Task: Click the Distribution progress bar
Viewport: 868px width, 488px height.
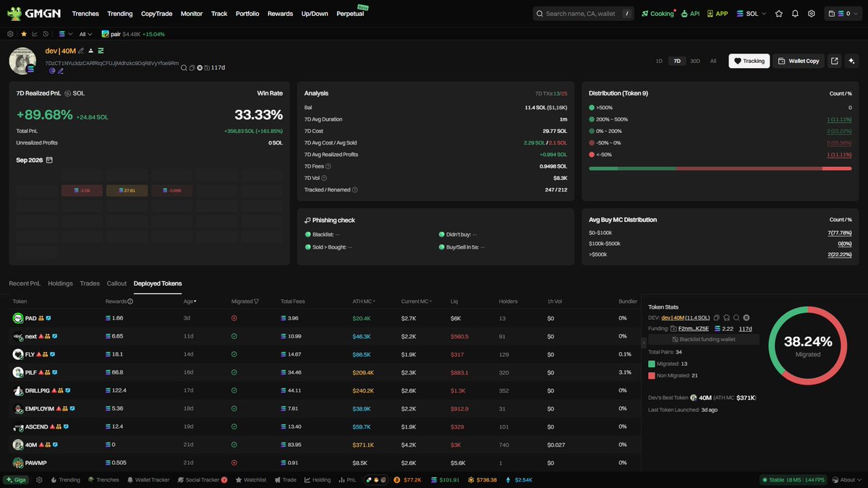Action: (x=720, y=168)
